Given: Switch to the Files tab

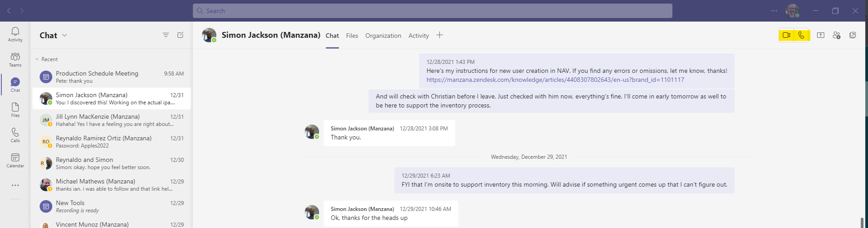Looking at the screenshot, I should (x=352, y=36).
